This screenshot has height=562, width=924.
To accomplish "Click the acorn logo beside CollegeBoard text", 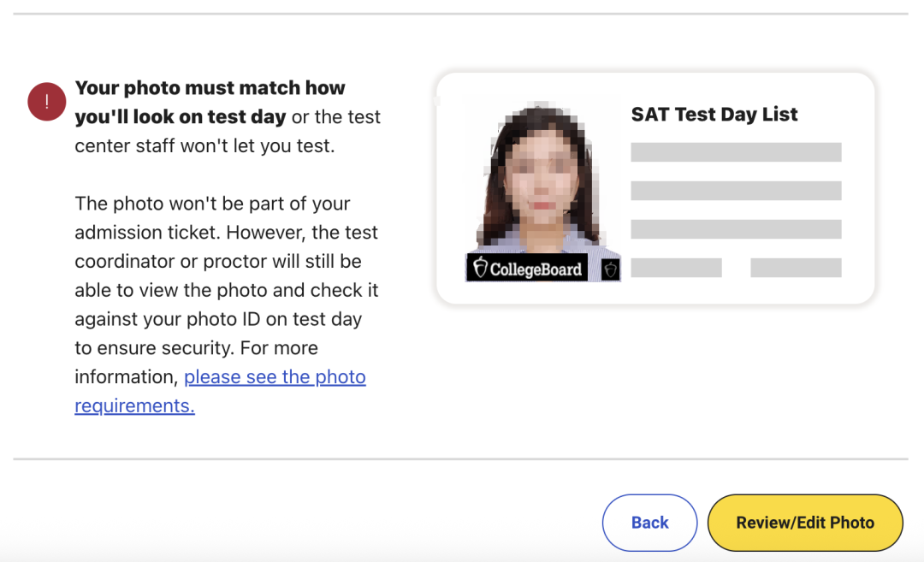I will [x=480, y=268].
